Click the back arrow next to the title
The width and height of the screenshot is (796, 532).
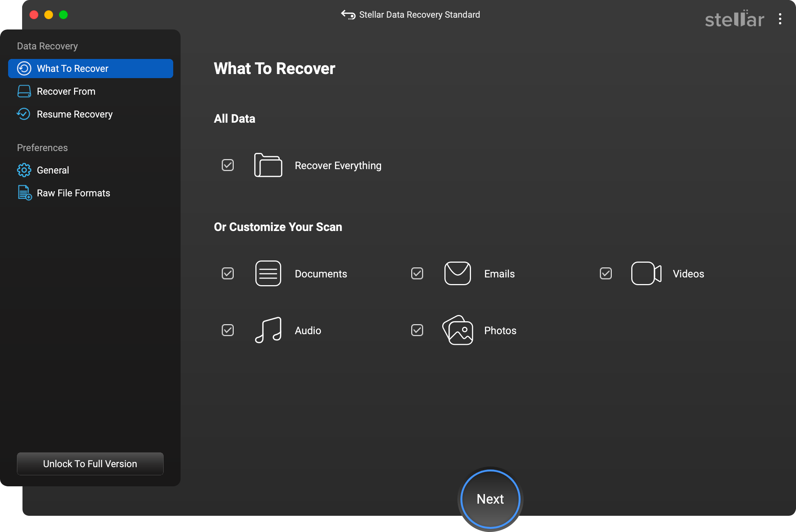click(x=348, y=15)
